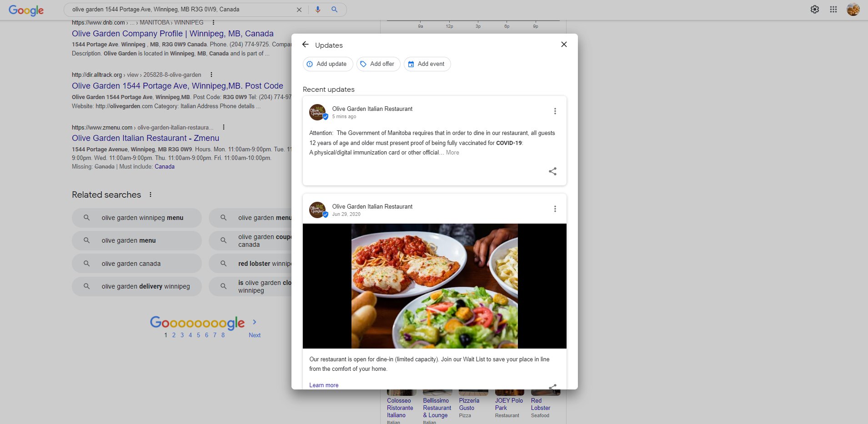868x424 pixels.
Task: Search is olive garden closing winnipeg suggestion
Action: (250, 287)
